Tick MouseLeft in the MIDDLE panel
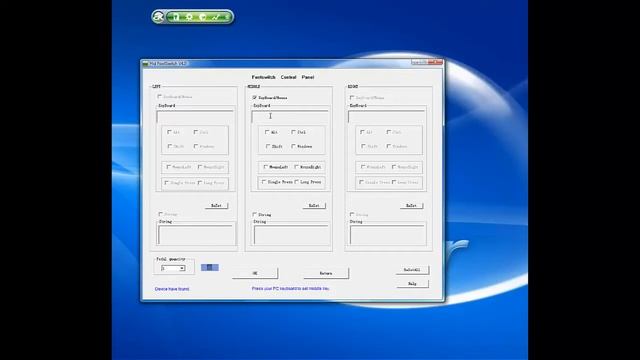 click(x=266, y=167)
